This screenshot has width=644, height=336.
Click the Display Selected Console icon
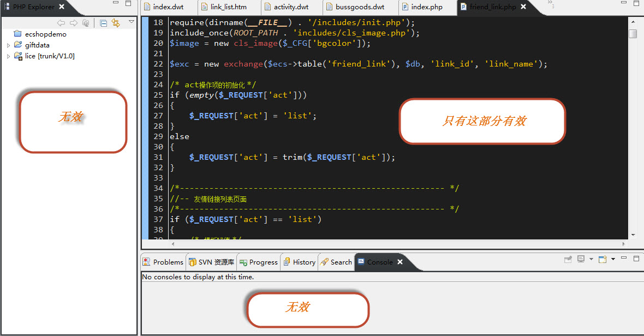pos(582,260)
